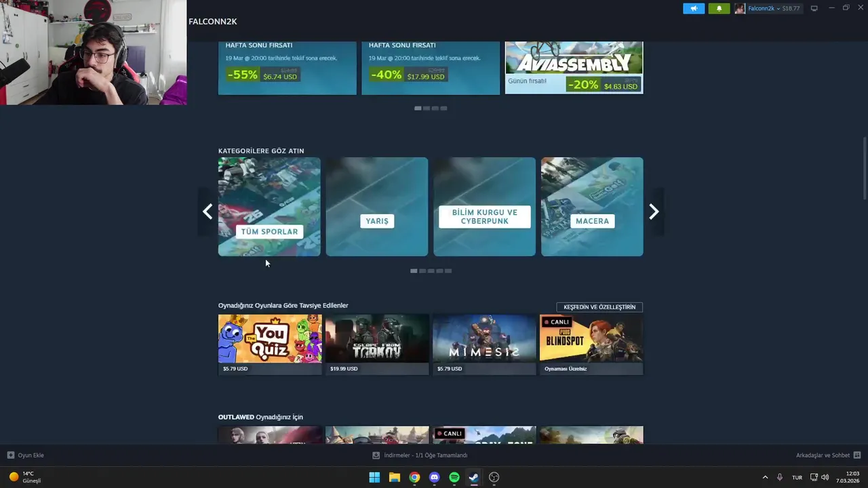Open the FALCONN2K profile menu tab
The height and width of the screenshot is (488, 868).
tap(213, 22)
